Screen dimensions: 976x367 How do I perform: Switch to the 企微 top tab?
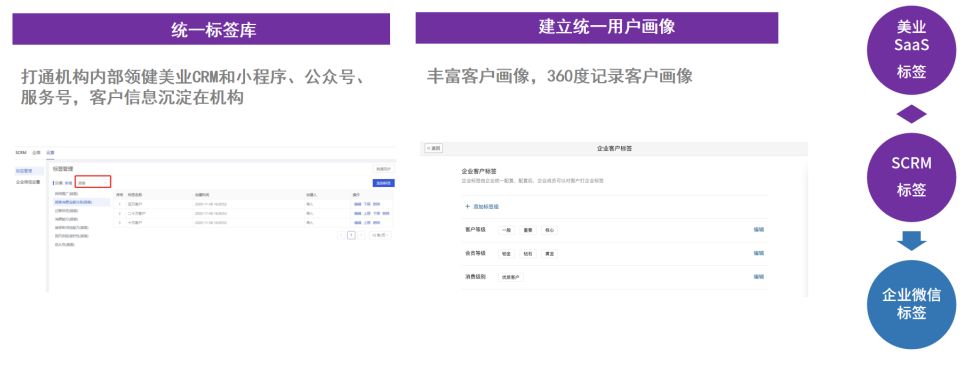(36, 152)
